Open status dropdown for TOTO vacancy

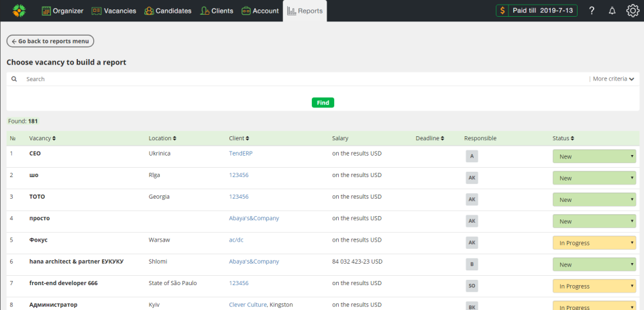click(594, 199)
